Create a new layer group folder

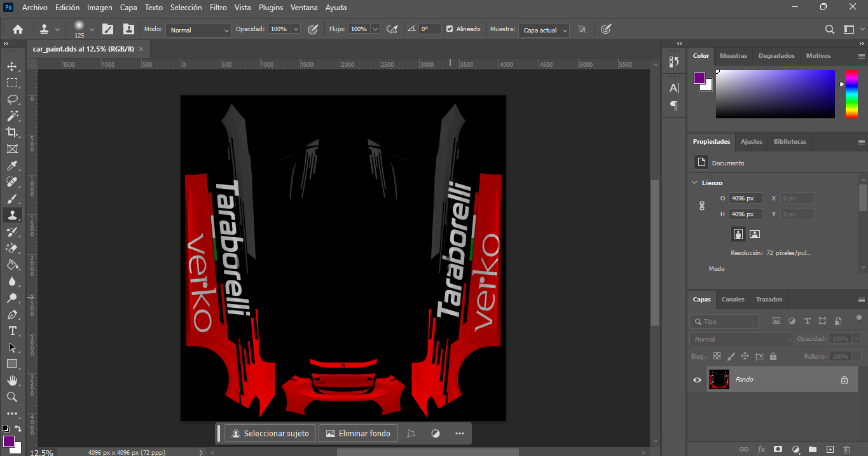coord(812,449)
